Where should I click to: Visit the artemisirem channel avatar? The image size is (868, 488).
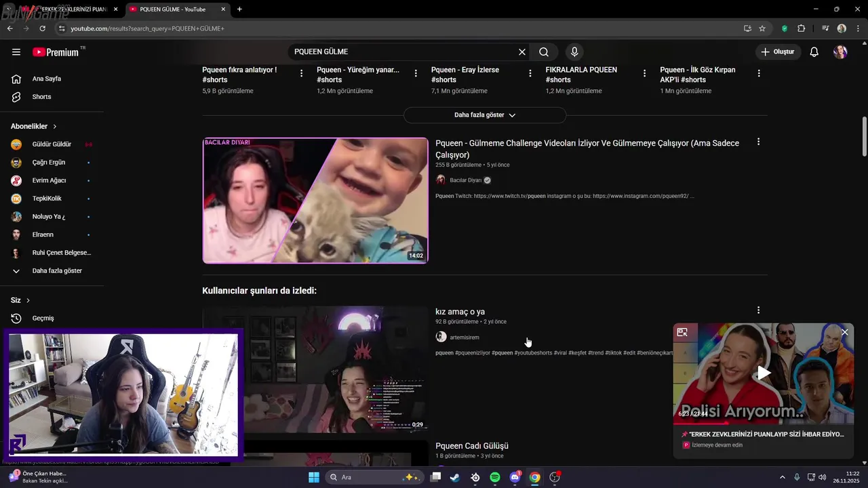[x=441, y=337]
